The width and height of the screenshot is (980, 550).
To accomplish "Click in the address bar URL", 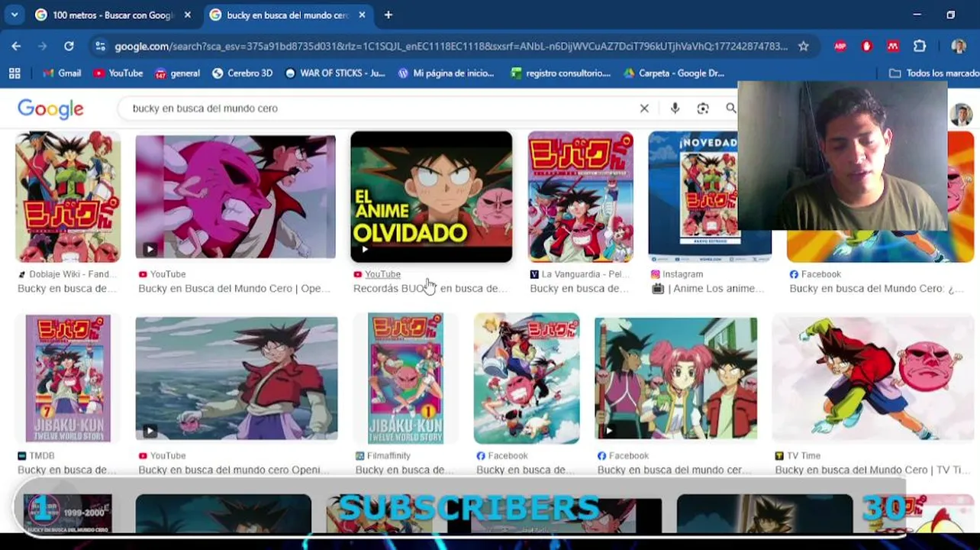I will click(x=450, y=47).
